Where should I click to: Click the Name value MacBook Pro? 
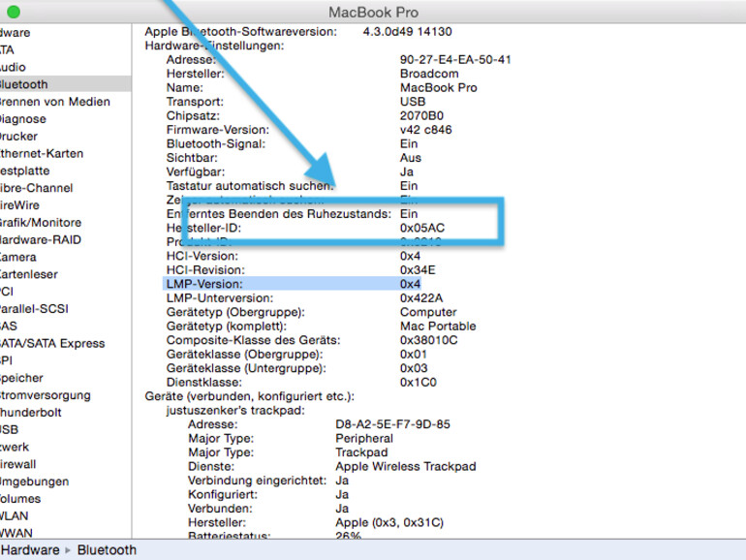pyautogui.click(x=438, y=87)
